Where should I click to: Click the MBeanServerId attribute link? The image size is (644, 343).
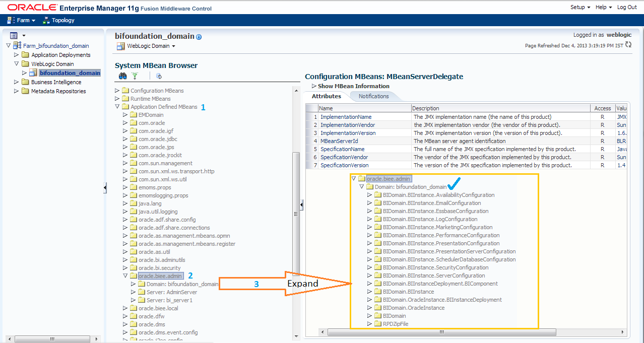[x=339, y=141]
